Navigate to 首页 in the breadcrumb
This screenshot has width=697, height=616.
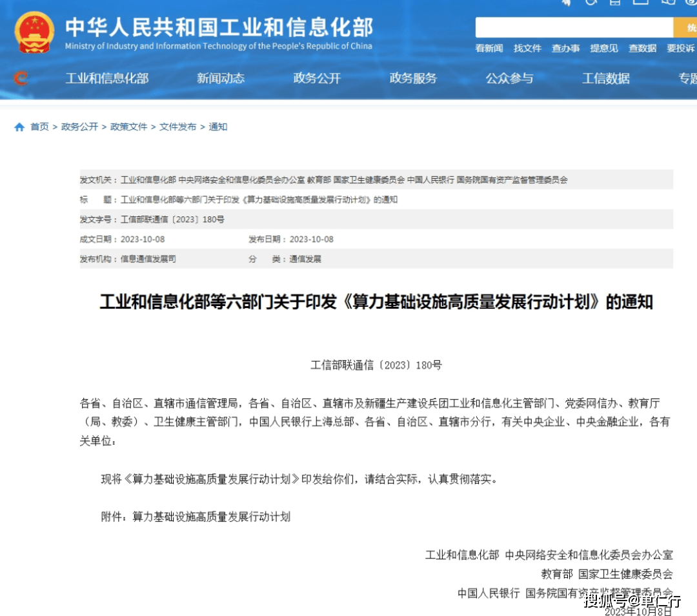39,127
